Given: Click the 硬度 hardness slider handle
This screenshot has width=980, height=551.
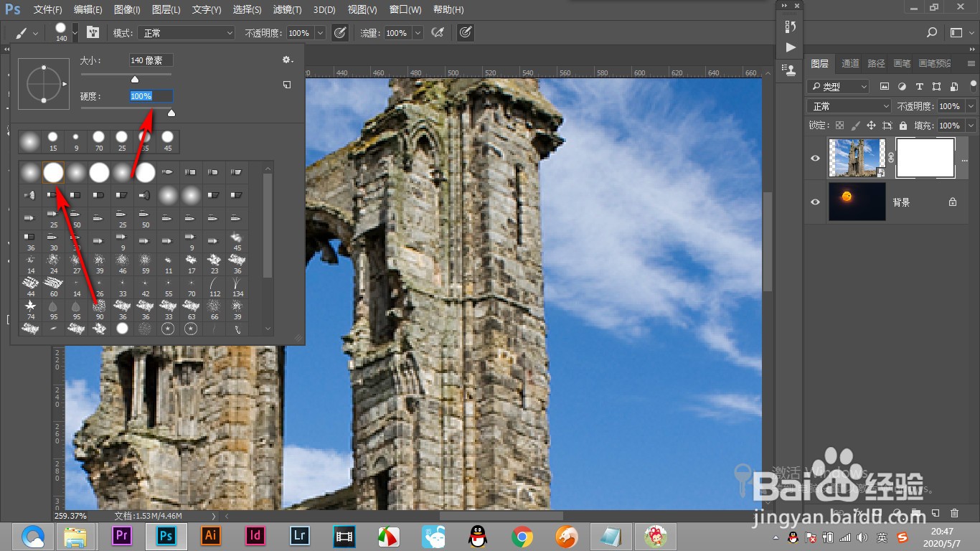Looking at the screenshot, I should point(171,113).
